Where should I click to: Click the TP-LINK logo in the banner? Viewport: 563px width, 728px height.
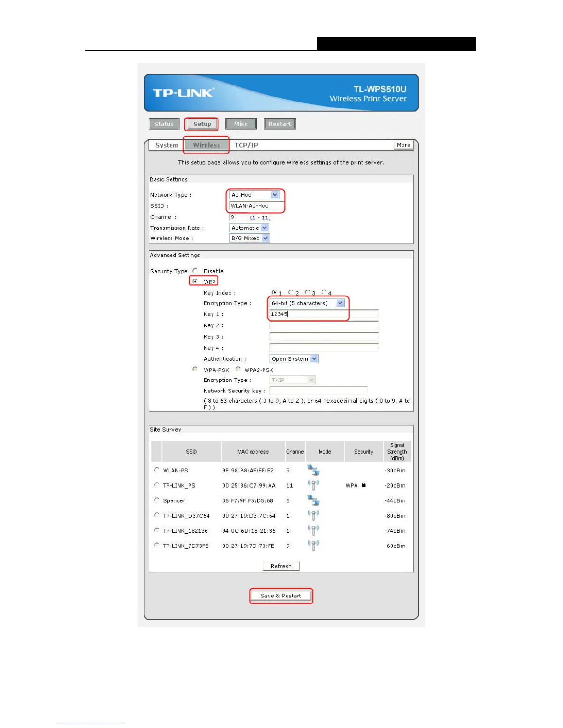(x=183, y=93)
